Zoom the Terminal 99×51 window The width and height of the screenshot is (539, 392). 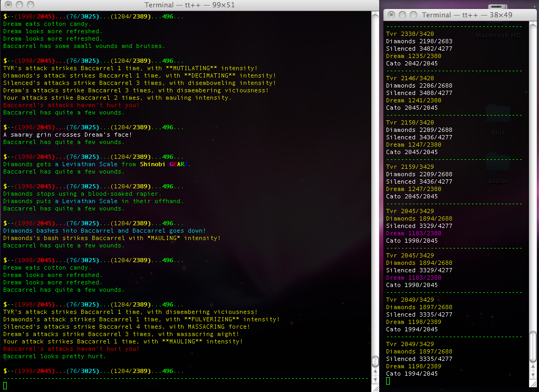[29, 5]
